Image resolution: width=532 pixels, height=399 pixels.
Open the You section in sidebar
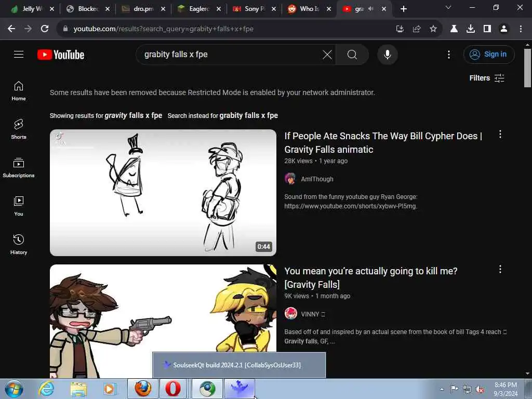19,206
